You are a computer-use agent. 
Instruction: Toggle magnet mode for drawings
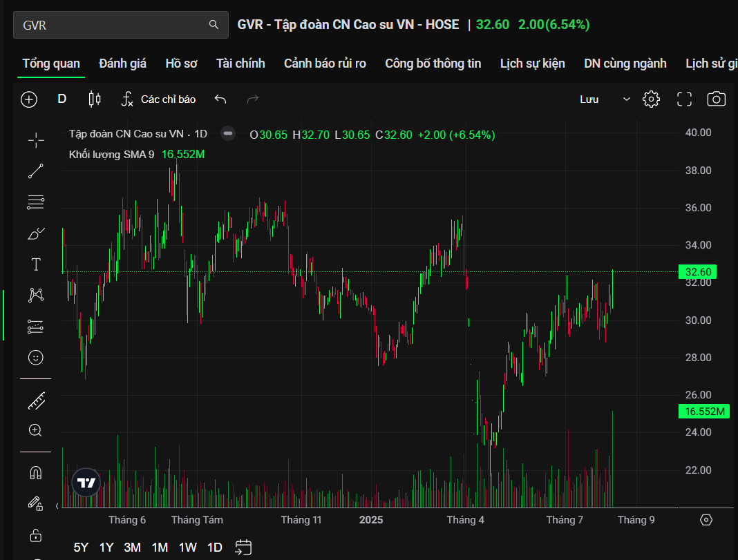click(x=36, y=472)
